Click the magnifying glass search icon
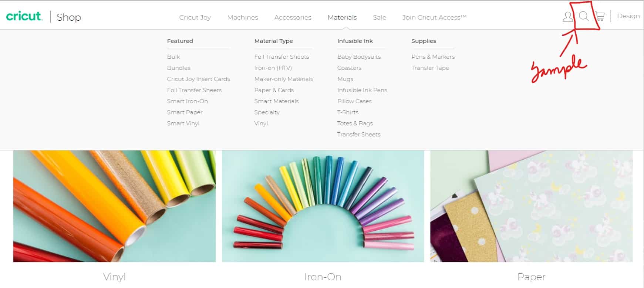Viewport: 644px width, 288px height. (584, 16)
